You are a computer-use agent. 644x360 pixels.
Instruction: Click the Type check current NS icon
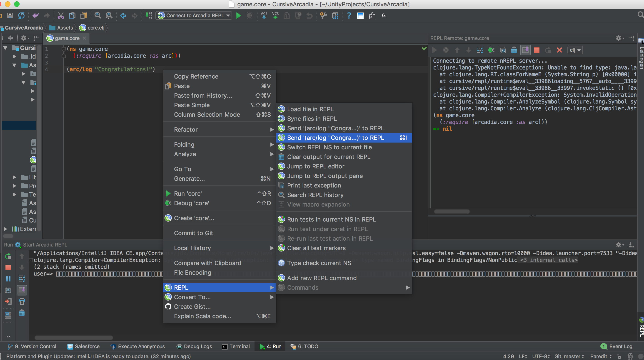tap(281, 263)
